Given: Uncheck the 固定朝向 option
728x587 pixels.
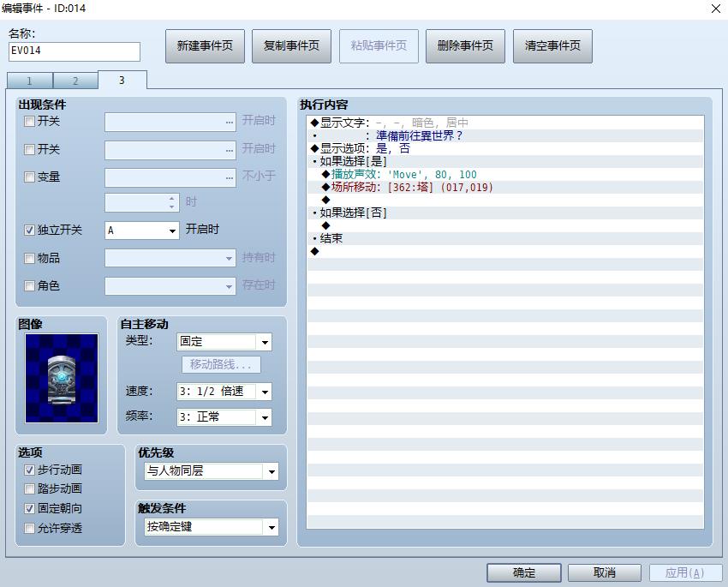Looking at the screenshot, I should [29, 508].
